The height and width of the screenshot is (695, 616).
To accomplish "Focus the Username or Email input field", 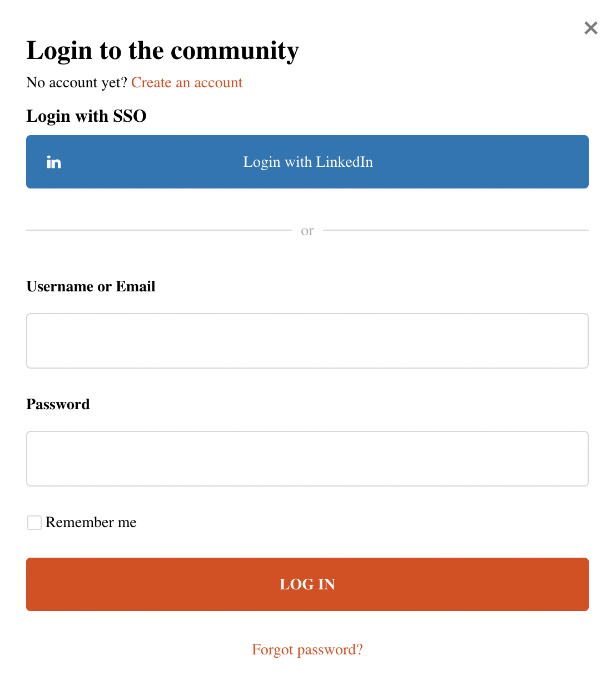I will pos(307,341).
